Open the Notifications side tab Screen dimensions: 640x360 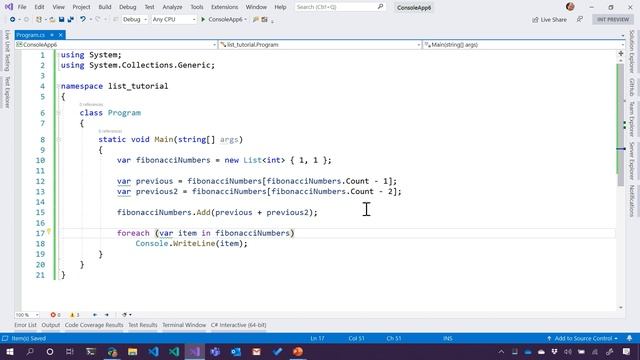coord(632,201)
